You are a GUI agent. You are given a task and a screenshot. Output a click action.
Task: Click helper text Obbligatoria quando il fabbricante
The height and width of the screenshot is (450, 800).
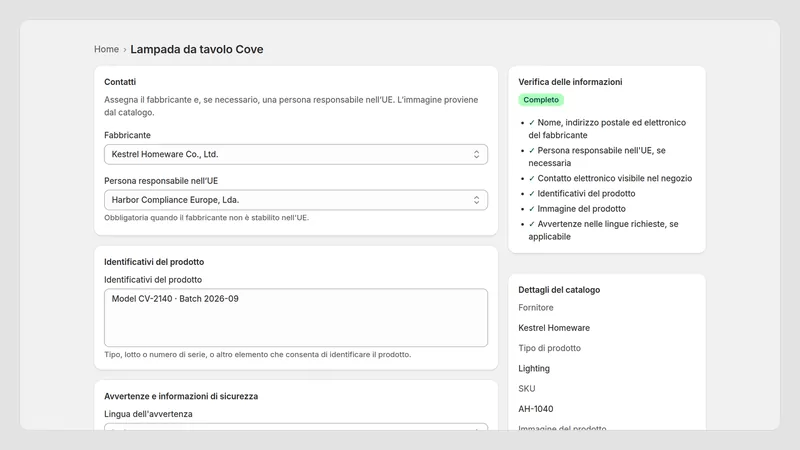tap(206, 218)
